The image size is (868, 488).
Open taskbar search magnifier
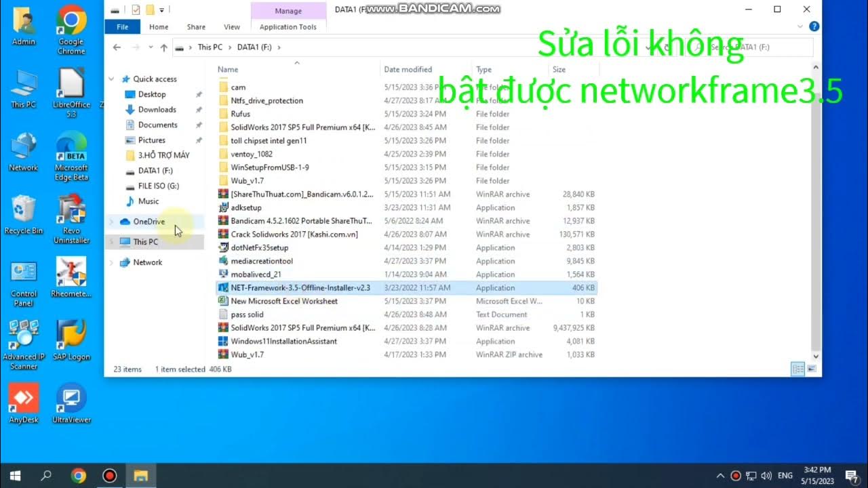point(46,475)
